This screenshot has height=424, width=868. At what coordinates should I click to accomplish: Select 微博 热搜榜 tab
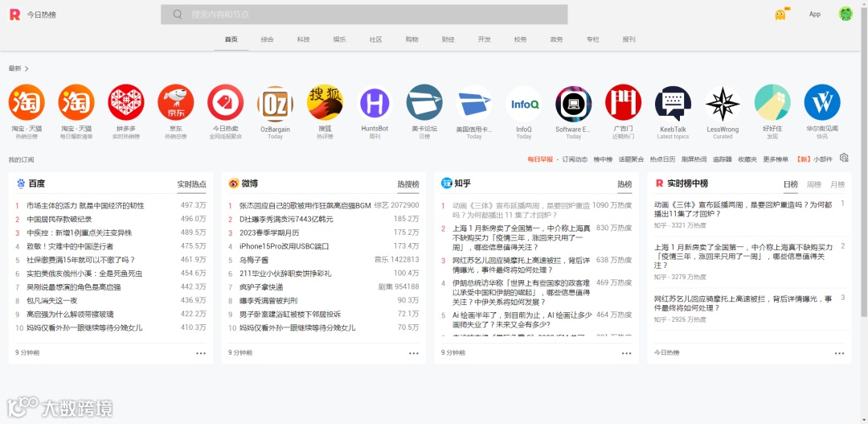coord(408,184)
